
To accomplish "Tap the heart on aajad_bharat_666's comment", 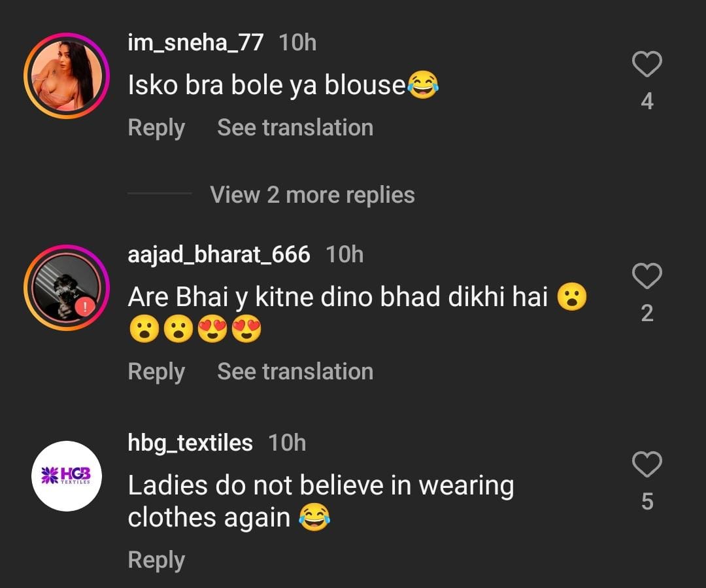I will click(647, 276).
